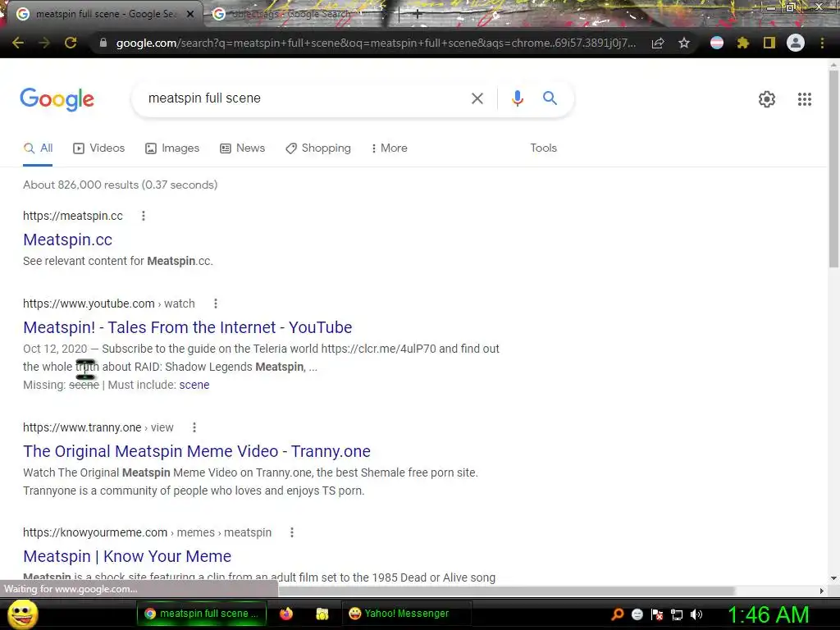Open the volume speaker tray icon

click(x=696, y=614)
